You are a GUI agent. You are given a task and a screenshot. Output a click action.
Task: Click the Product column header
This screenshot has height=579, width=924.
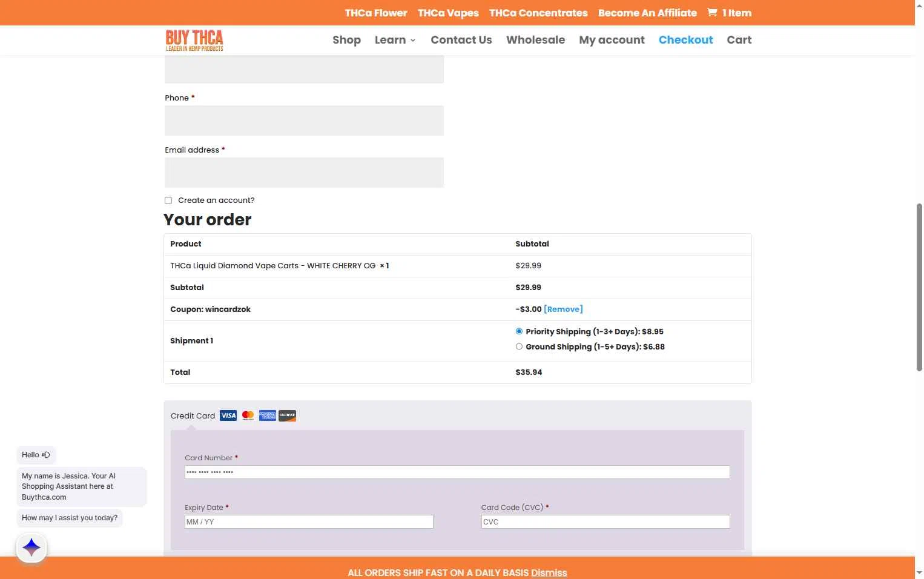(x=185, y=243)
